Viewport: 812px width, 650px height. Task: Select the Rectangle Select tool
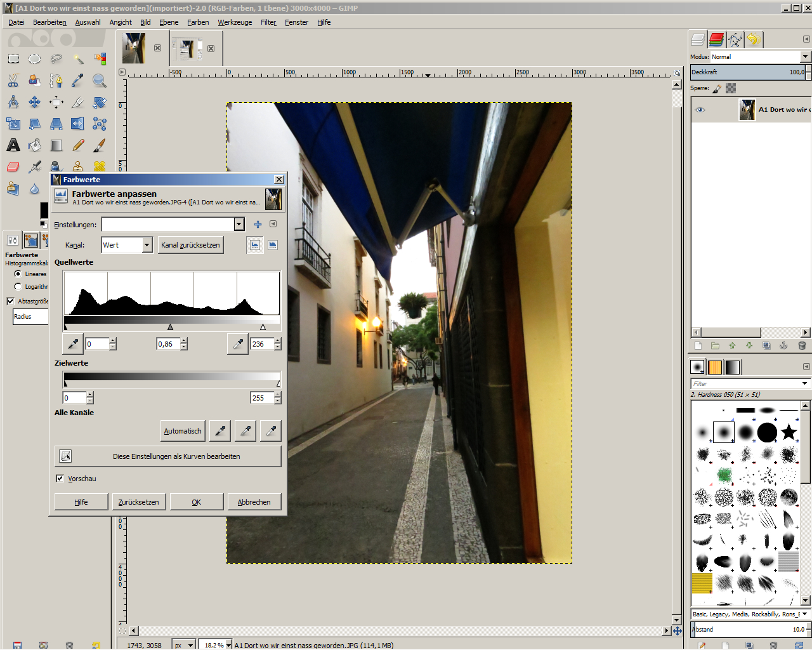13,59
